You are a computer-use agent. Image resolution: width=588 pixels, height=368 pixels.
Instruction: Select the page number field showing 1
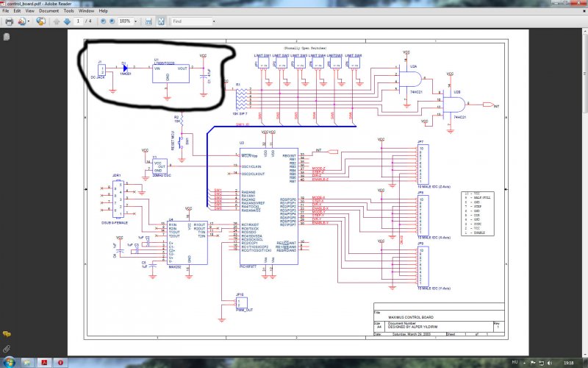coord(78,21)
